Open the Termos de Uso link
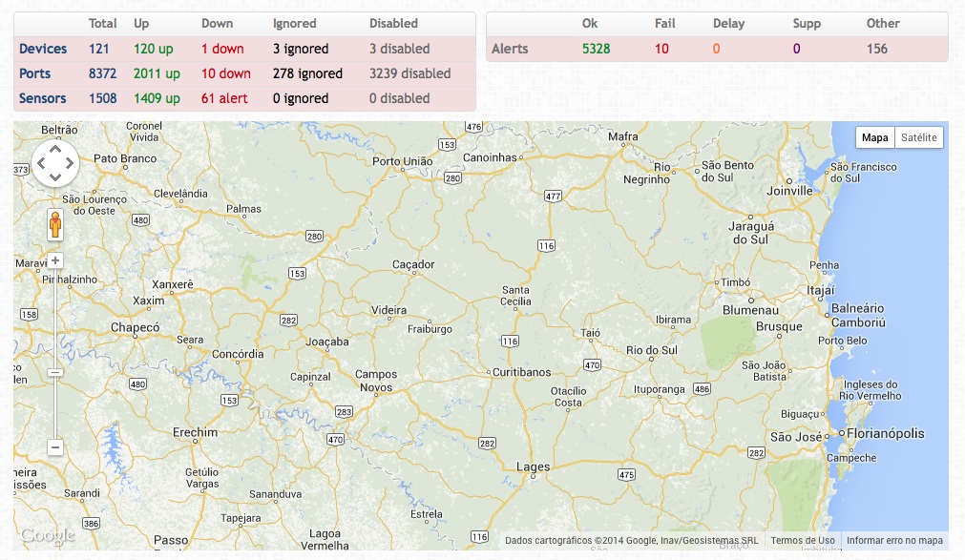965x560 pixels. tap(803, 540)
